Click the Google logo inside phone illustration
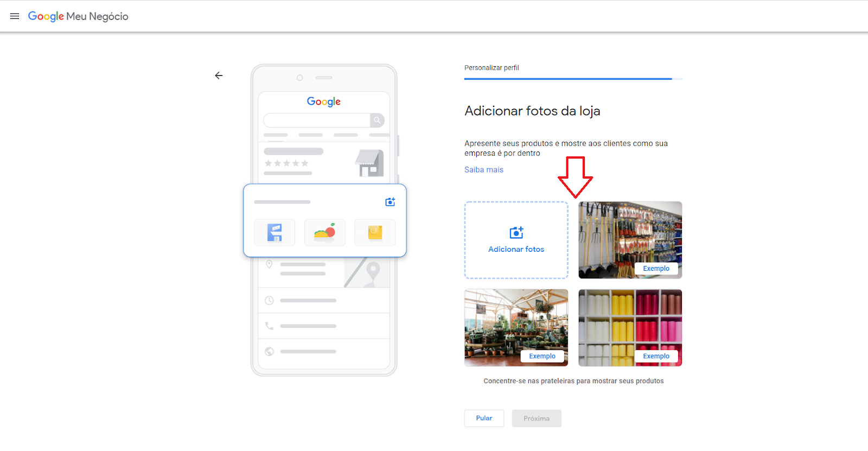 point(324,101)
